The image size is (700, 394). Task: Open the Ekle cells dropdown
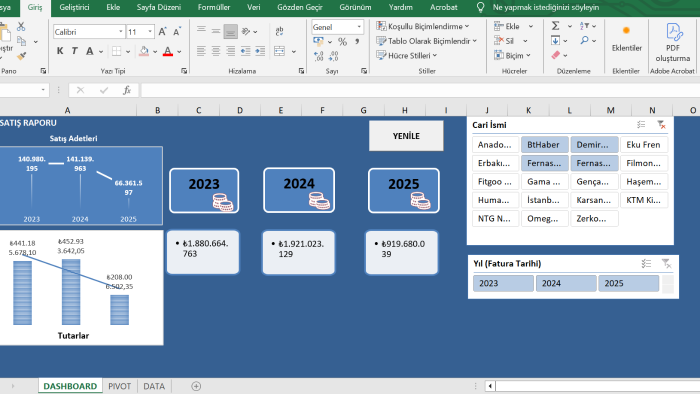(x=531, y=26)
